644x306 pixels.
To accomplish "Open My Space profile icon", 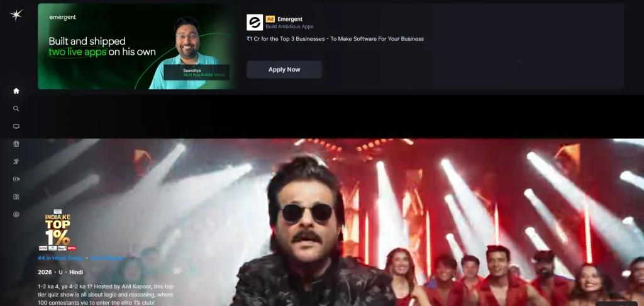I will (16, 214).
